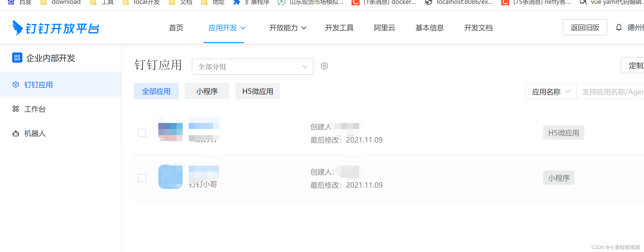This screenshot has width=644, height=252.
Task: Open the netty CSDN bookmark
Action: (536, 3)
